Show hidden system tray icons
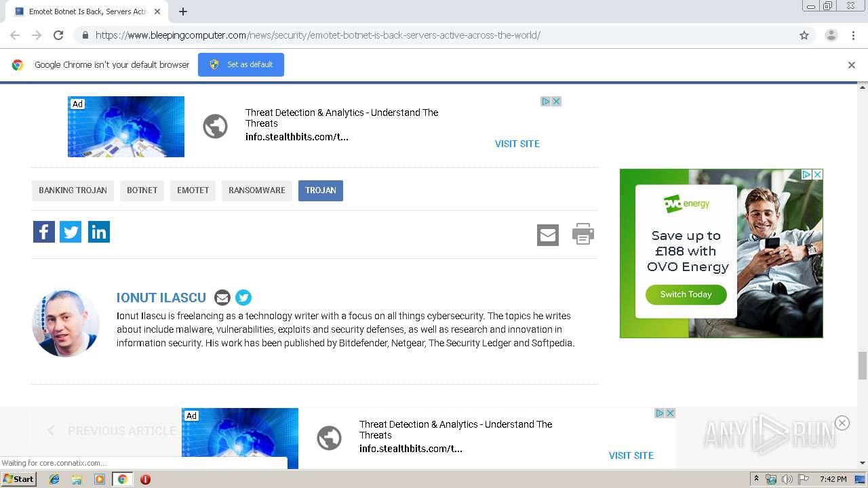Viewport: 868px width, 488px height. [756, 479]
